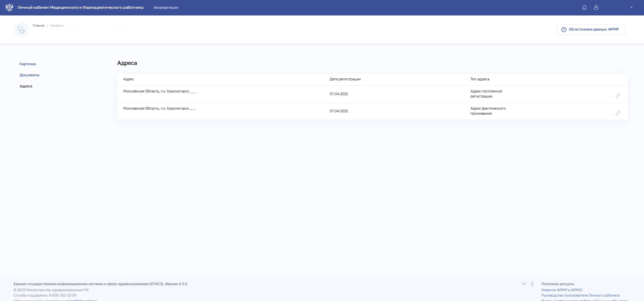Click the Ministry emblem logo
644x301 pixels.
click(9, 7)
